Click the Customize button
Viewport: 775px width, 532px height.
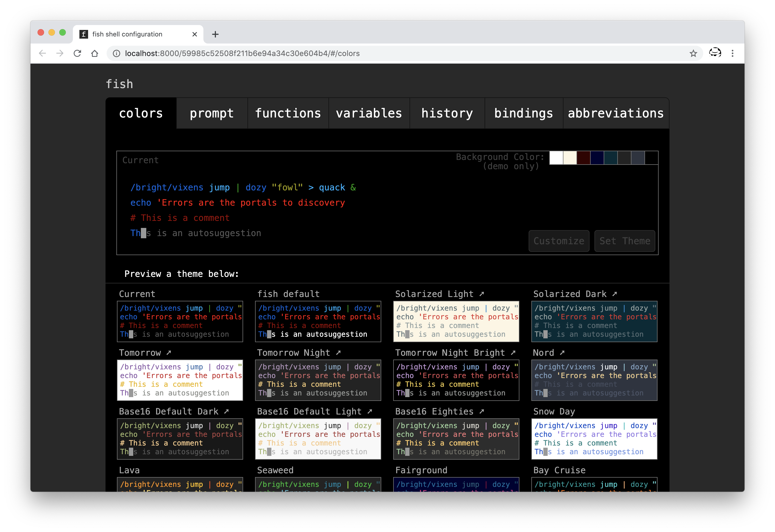point(558,240)
